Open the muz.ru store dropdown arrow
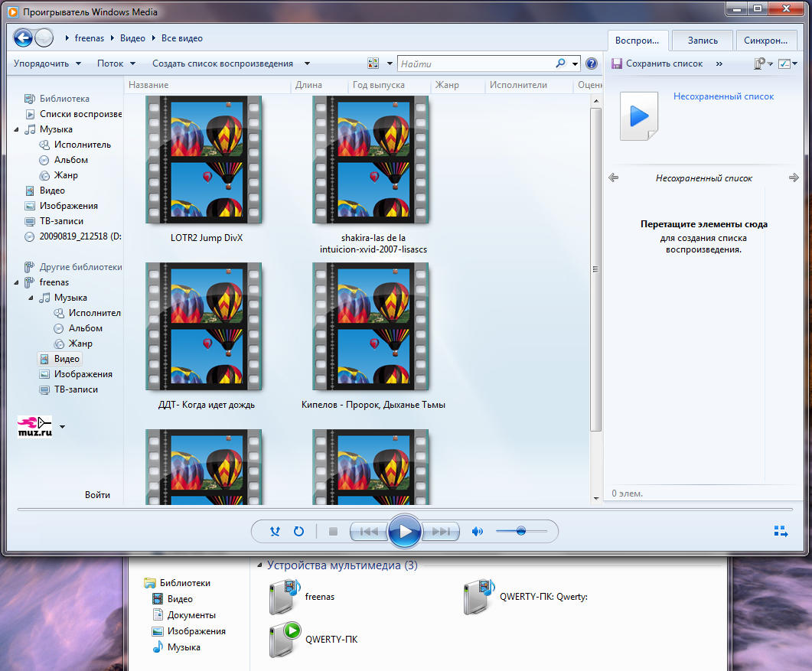The height and width of the screenshot is (671, 812). point(62,427)
